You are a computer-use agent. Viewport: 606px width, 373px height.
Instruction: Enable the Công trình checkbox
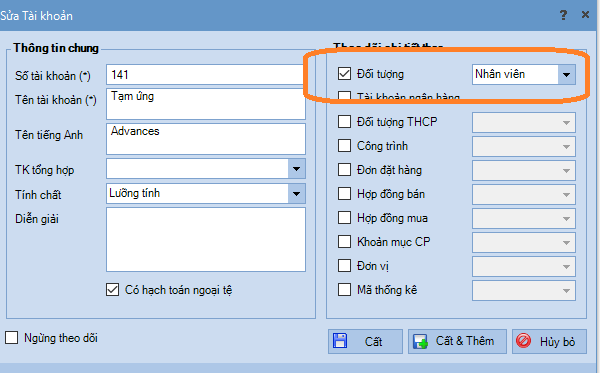pyautogui.click(x=344, y=146)
